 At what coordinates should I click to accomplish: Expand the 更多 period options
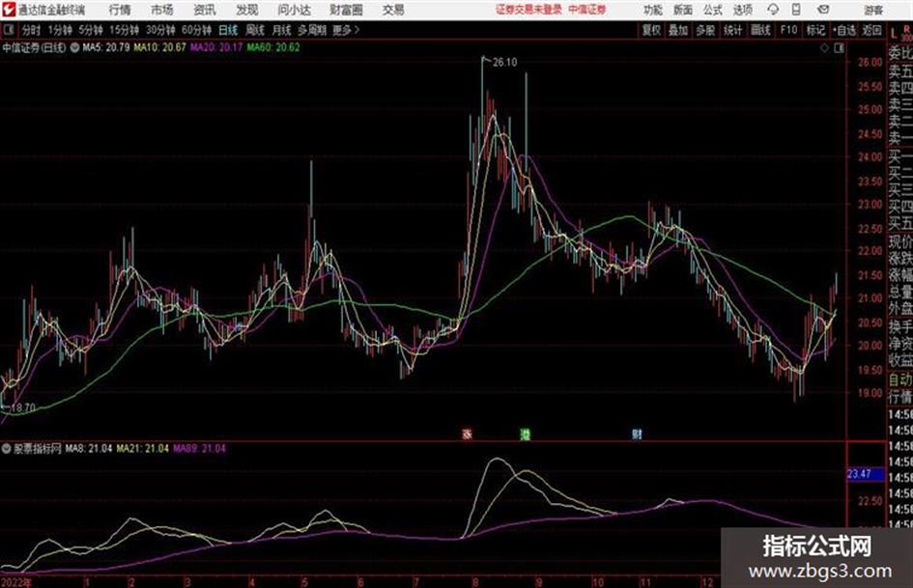coord(346,30)
